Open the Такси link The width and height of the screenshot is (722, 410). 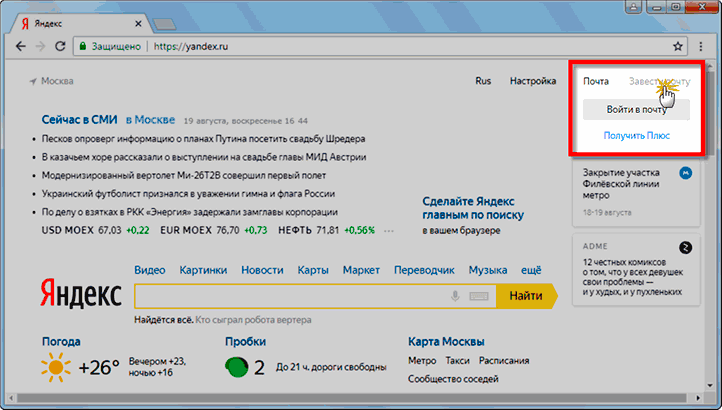click(x=457, y=361)
